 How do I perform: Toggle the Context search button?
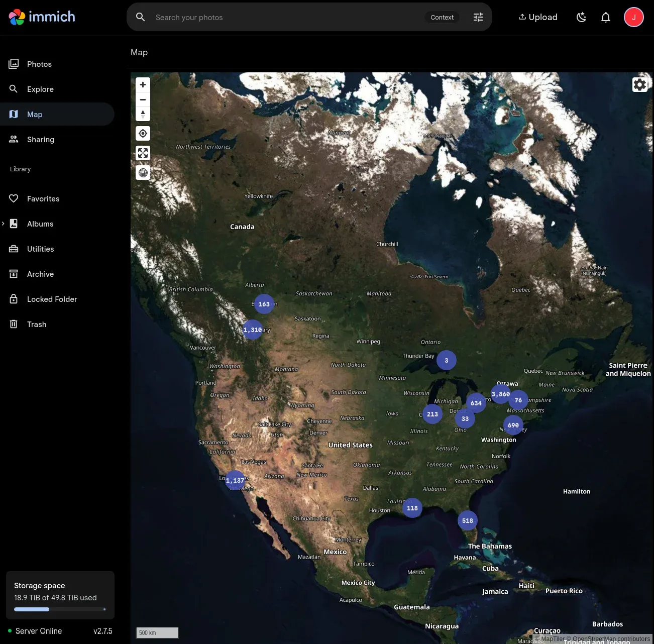pos(442,17)
